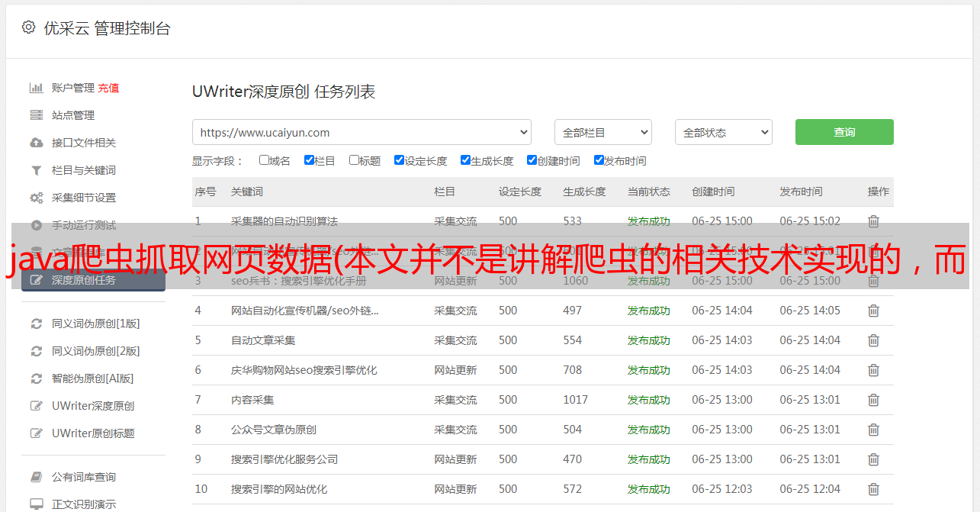Click the gear icon beside 优采云 管理控制台

pyautogui.click(x=28, y=27)
